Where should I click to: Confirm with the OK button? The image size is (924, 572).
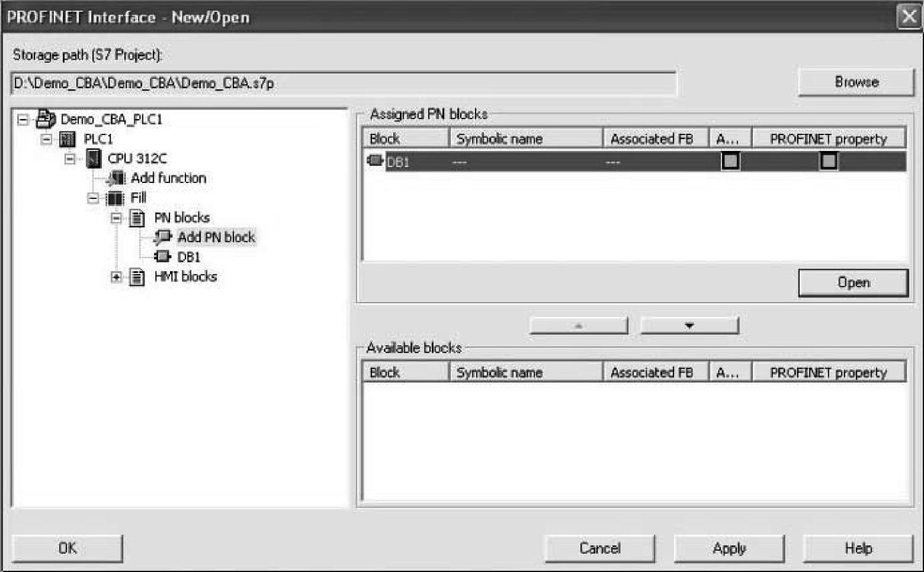click(x=68, y=548)
